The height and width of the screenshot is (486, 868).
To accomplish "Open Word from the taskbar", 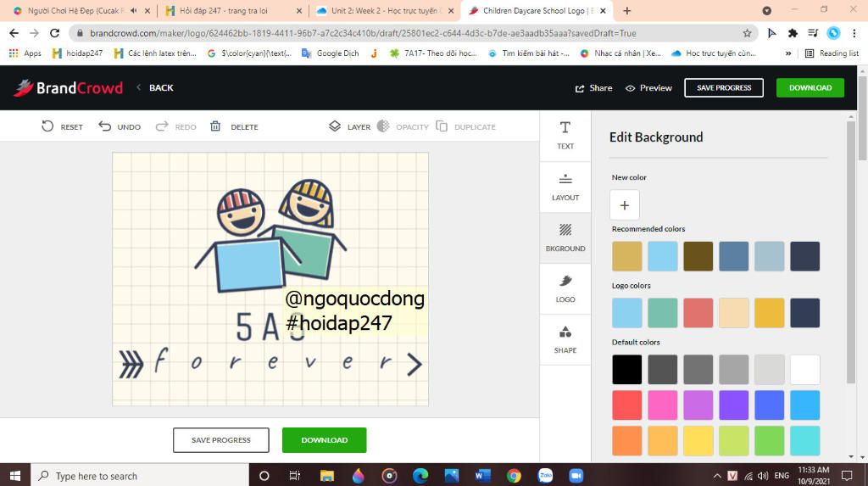I will pyautogui.click(x=482, y=476).
